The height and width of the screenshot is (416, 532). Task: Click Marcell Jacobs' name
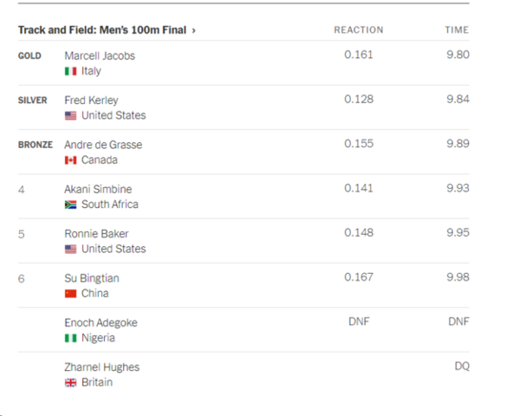point(100,55)
